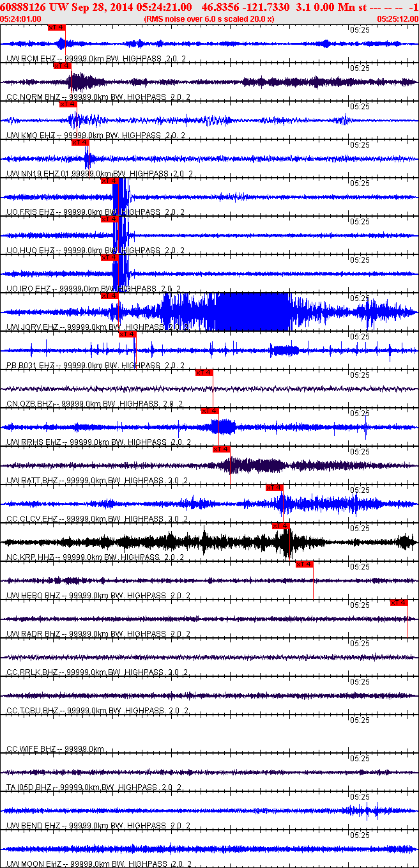Click the pick flag on CC NORM trace
419x868 pixels.
click(x=63, y=66)
